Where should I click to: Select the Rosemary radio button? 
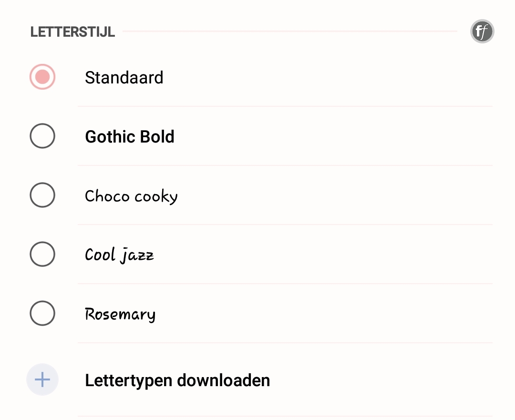(x=42, y=313)
